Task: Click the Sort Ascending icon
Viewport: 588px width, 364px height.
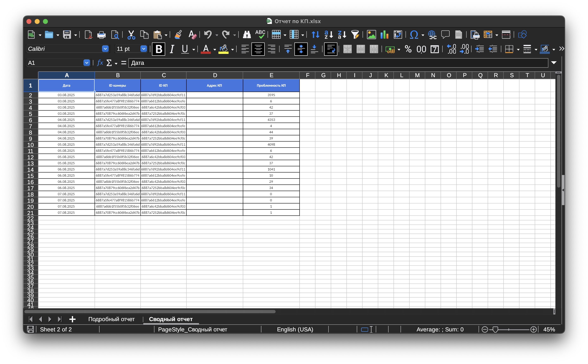Action: [x=328, y=35]
